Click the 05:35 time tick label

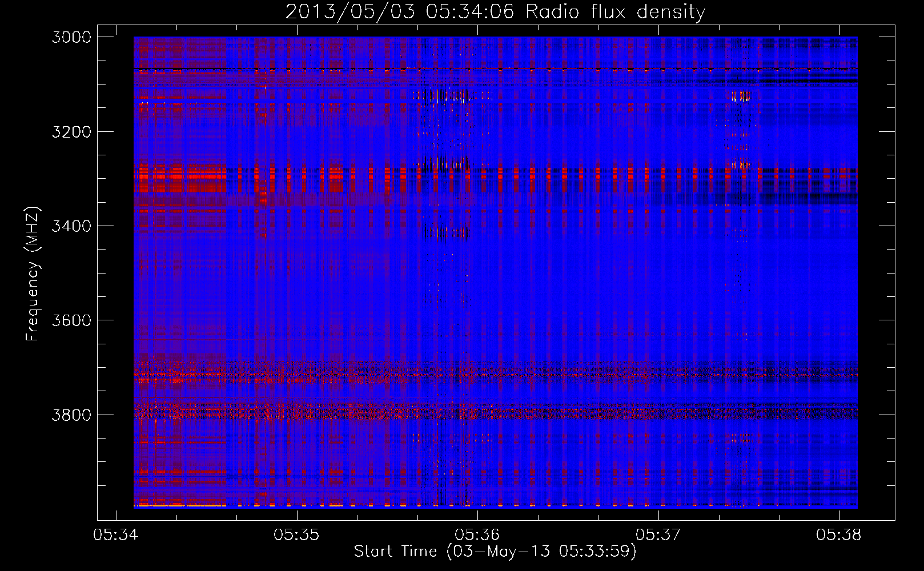tap(296, 535)
